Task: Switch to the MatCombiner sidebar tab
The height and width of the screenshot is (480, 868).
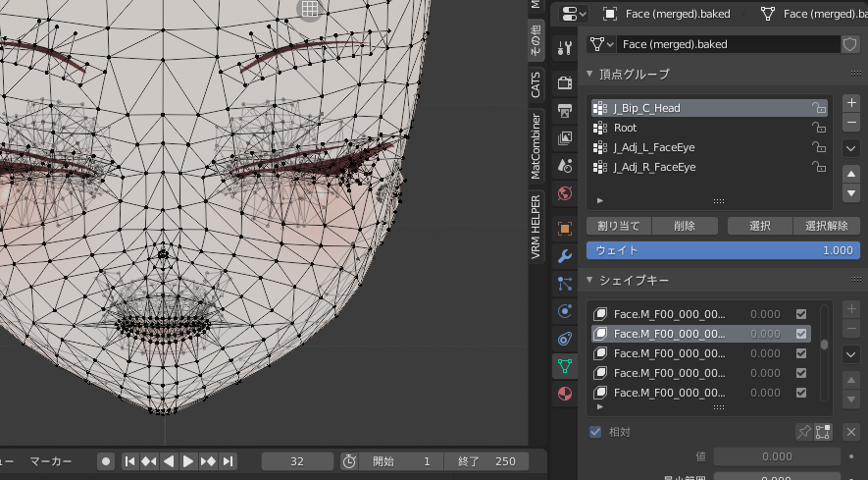Action: point(536,146)
